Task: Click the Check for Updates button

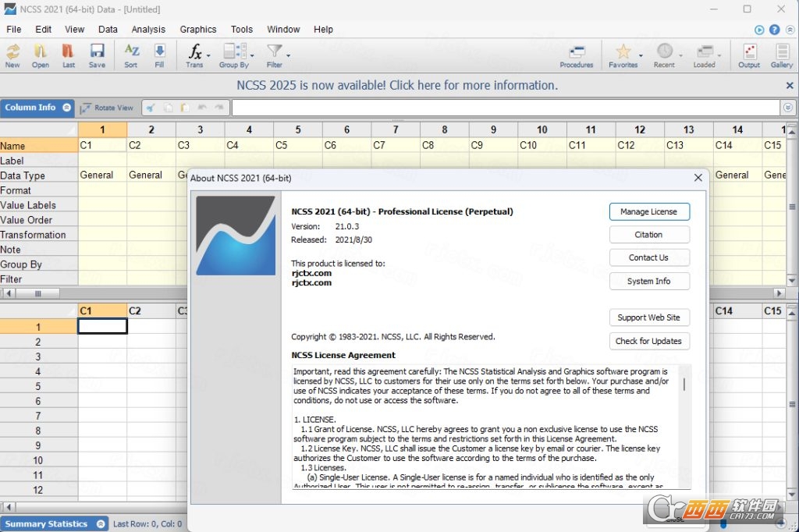Action: click(649, 341)
